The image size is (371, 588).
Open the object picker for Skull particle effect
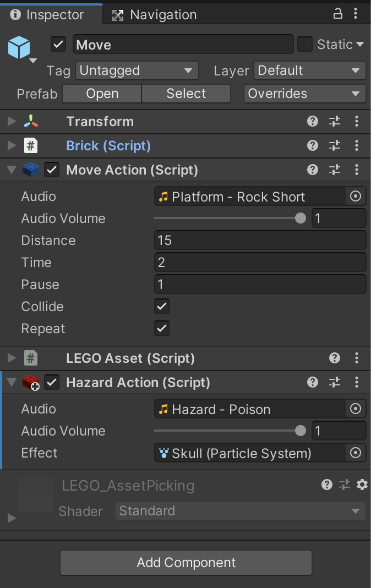click(356, 453)
